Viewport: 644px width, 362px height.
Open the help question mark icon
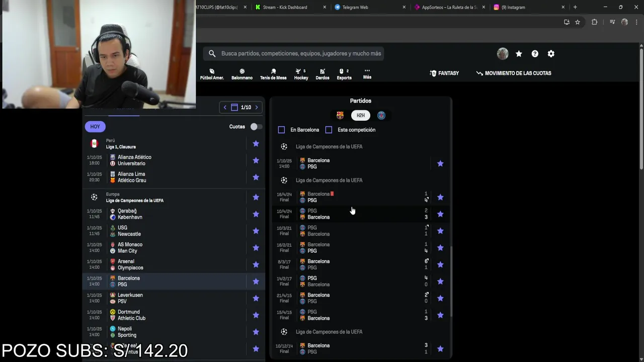point(535,54)
